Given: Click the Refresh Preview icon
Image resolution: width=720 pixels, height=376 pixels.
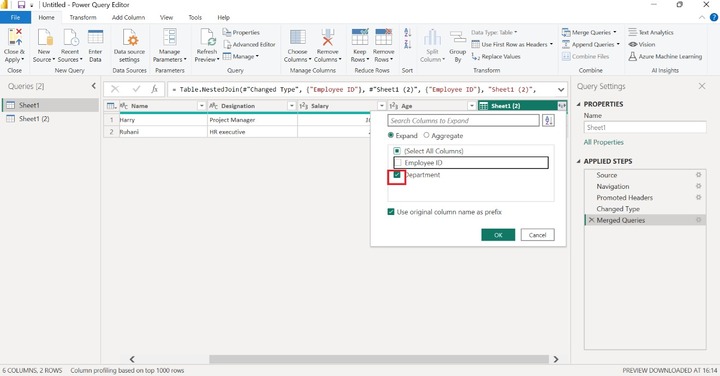Looking at the screenshot, I should pos(207,37).
